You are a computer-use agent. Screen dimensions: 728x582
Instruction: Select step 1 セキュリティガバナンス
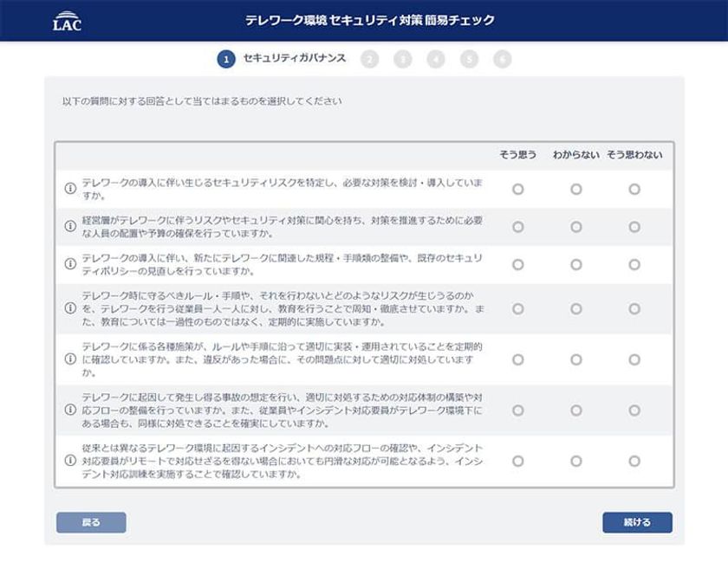pyautogui.click(x=226, y=59)
